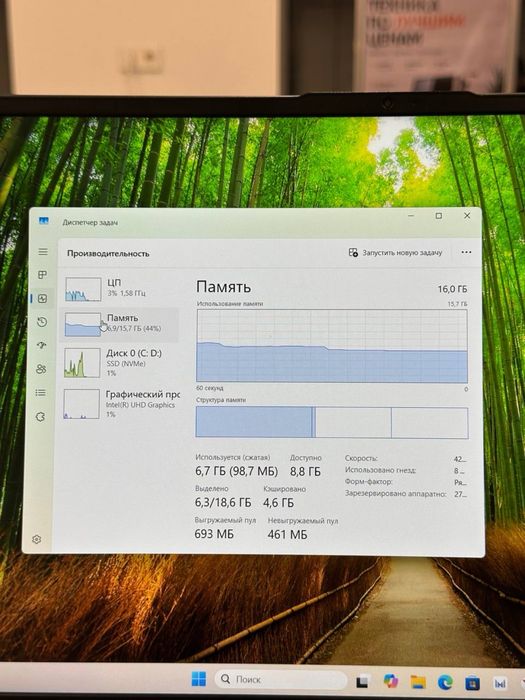Click the '4,6 ГБ' cached value
The width and height of the screenshot is (525, 700).
[x=278, y=503]
